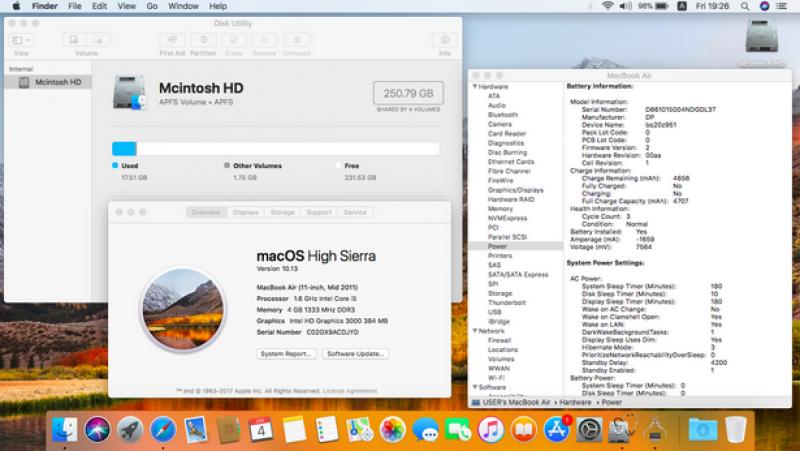800x451 pixels.
Task: Select Mcintosh HD in Disk Utility sidebar
Action: (48, 82)
